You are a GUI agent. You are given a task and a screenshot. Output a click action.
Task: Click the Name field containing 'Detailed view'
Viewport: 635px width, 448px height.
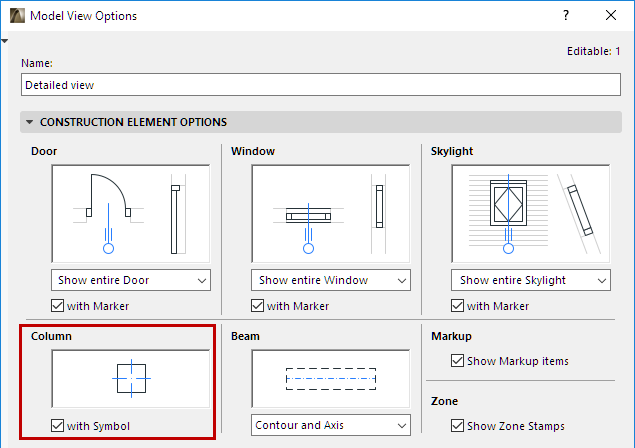318,86
